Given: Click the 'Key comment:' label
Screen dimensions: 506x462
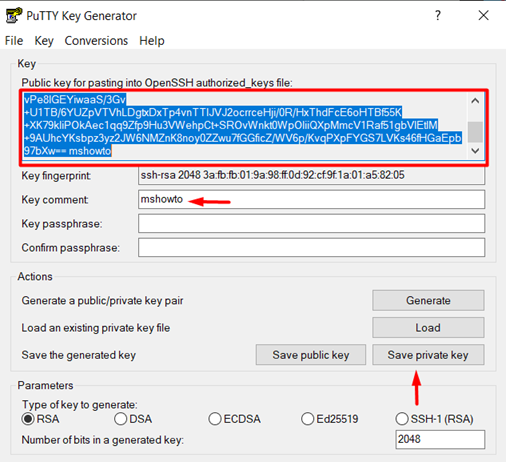Looking at the screenshot, I should 55,200.
